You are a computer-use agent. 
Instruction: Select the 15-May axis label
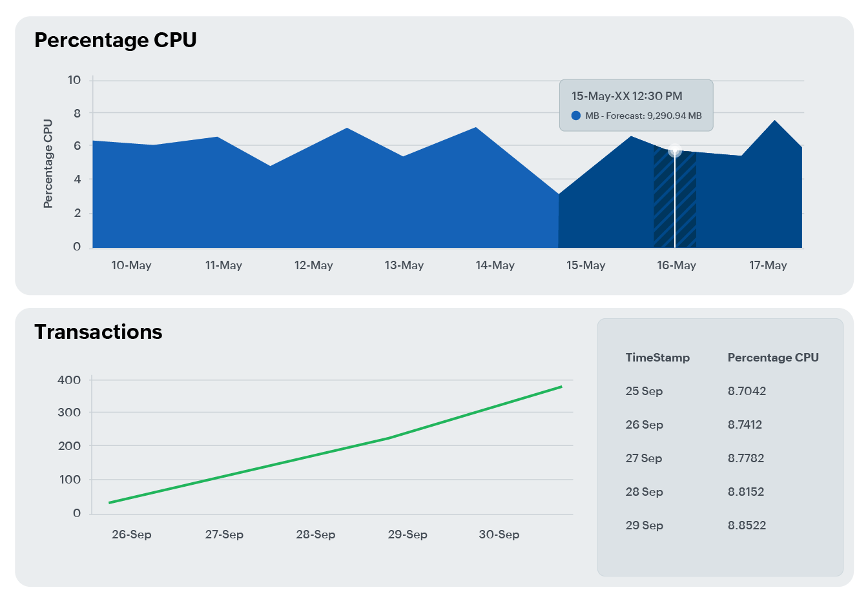586,265
